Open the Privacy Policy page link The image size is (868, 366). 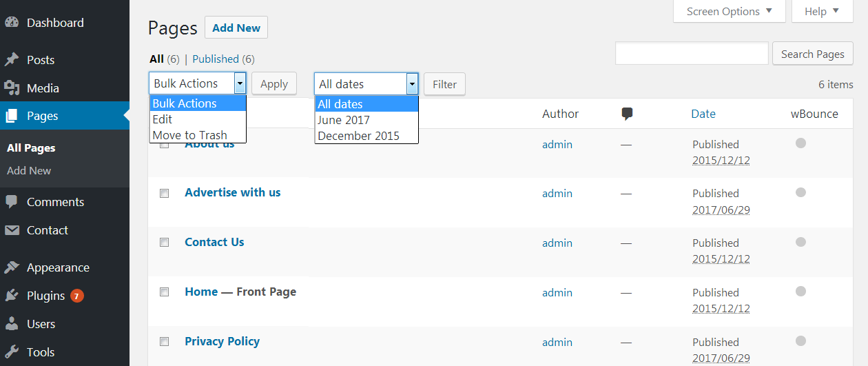(223, 341)
